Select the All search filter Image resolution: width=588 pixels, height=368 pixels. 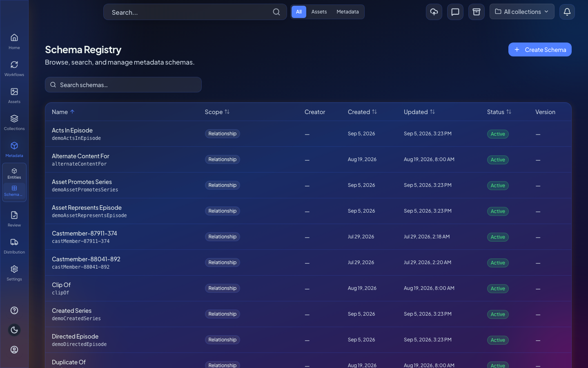tap(299, 12)
